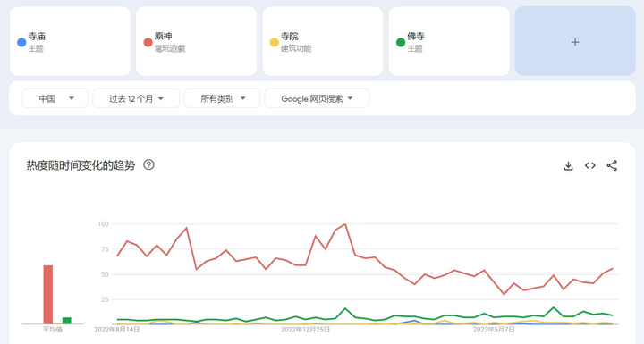Open the 中国 region dropdown
The width and height of the screenshot is (644, 344).
tap(55, 98)
